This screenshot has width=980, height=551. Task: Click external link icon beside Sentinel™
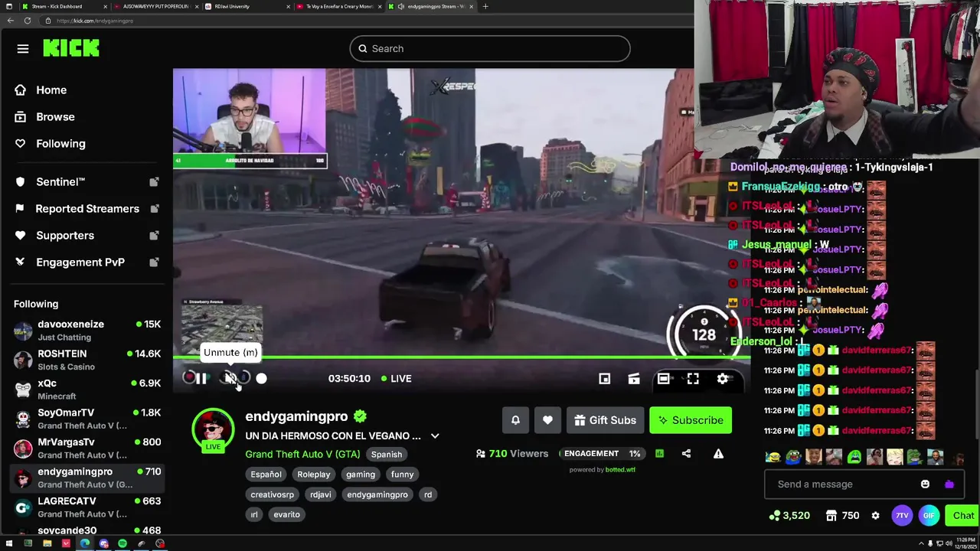154,182
